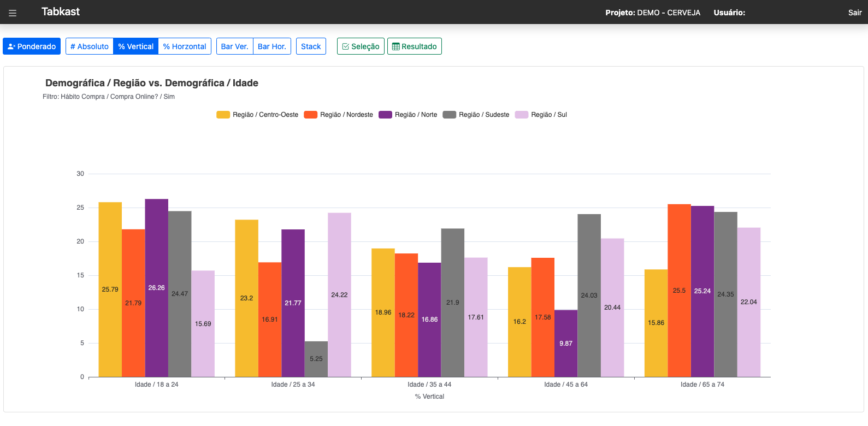Switch to % Horzontal view
The image size is (868, 426).
pos(185,46)
